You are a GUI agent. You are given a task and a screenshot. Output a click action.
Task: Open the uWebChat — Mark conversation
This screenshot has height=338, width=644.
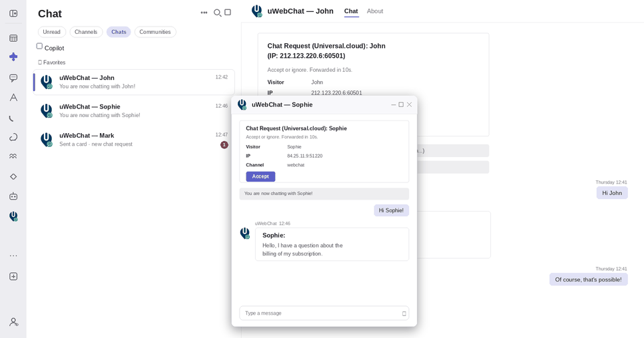point(134,140)
